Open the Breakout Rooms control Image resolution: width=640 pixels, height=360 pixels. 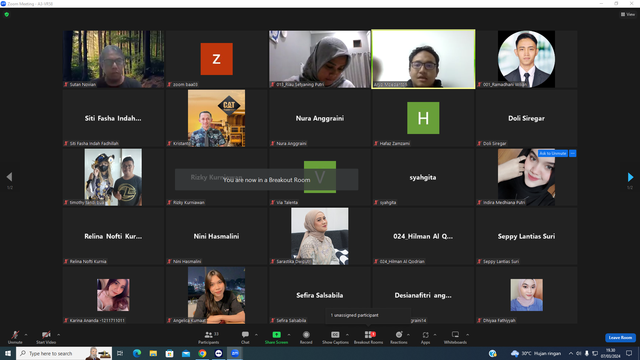pos(368,337)
